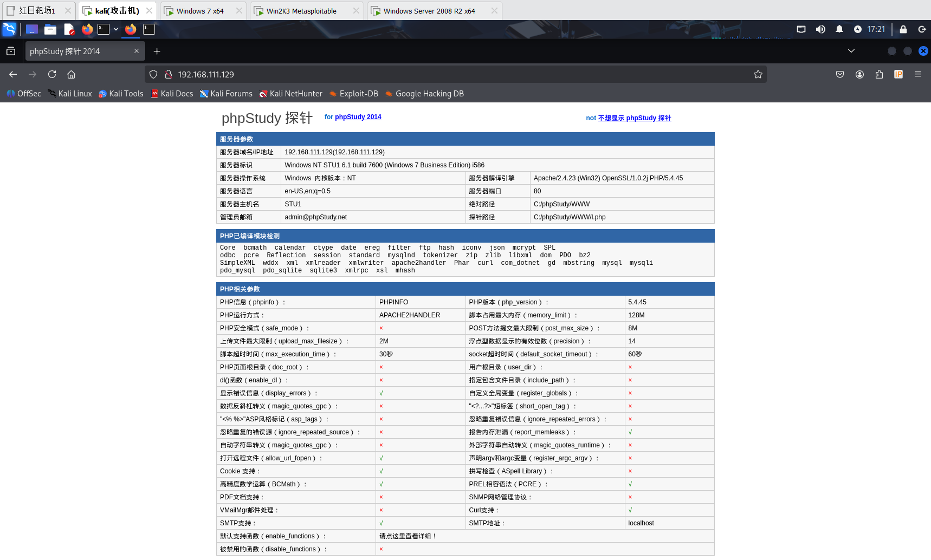The width and height of the screenshot is (931, 560).
Task: Go to the Firefox home page
Action: [71, 74]
